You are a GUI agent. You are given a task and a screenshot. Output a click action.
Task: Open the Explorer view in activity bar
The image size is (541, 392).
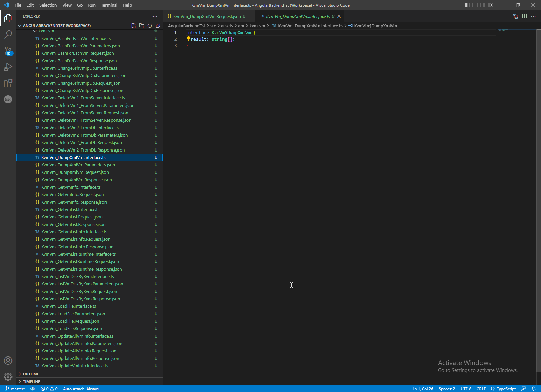pyautogui.click(x=8, y=18)
